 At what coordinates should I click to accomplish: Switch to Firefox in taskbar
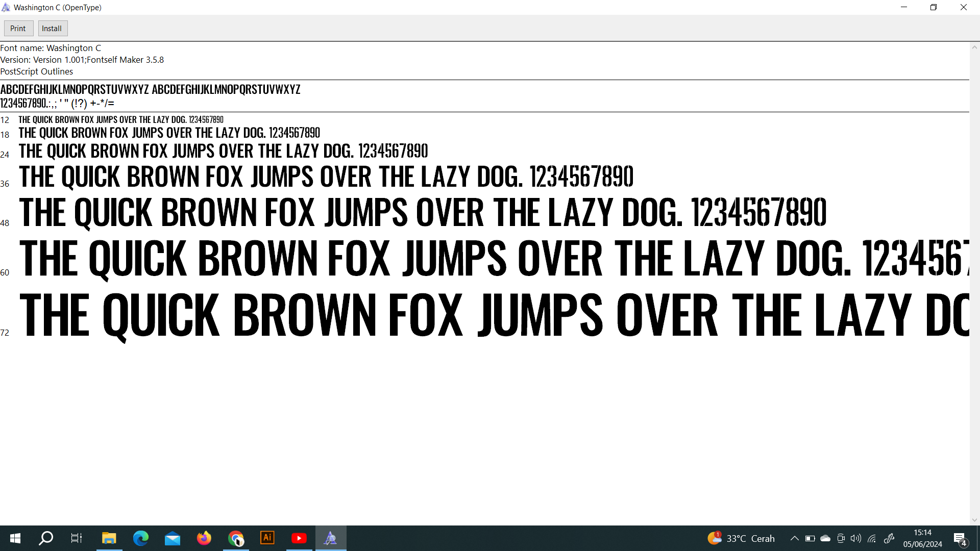tap(204, 538)
